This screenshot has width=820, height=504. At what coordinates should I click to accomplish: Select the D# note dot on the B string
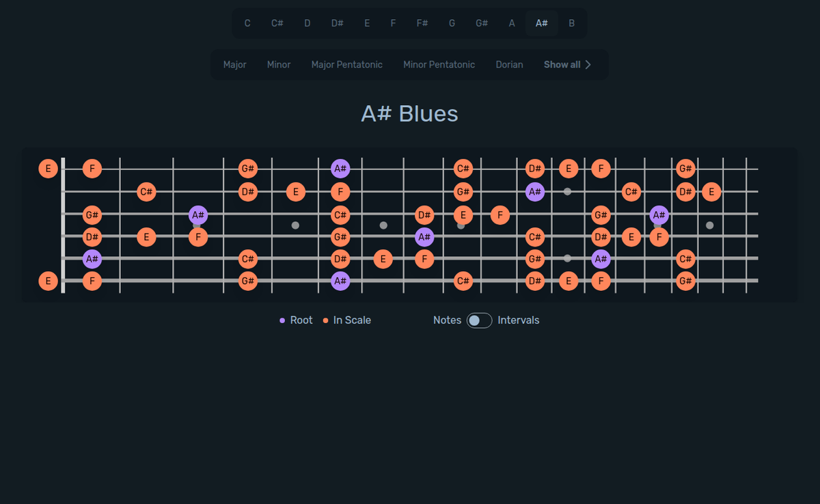point(247,192)
